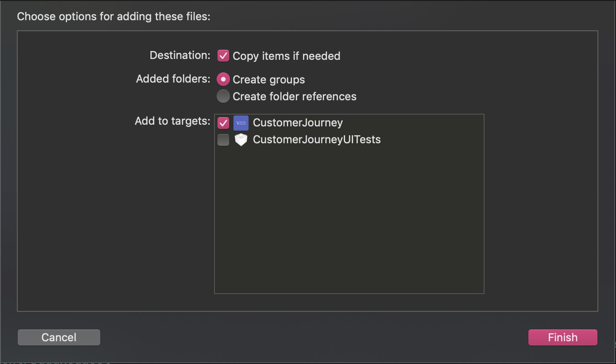The height and width of the screenshot is (364, 616).
Task: Click the blank panel area right of the targets list
Action: [540, 190]
